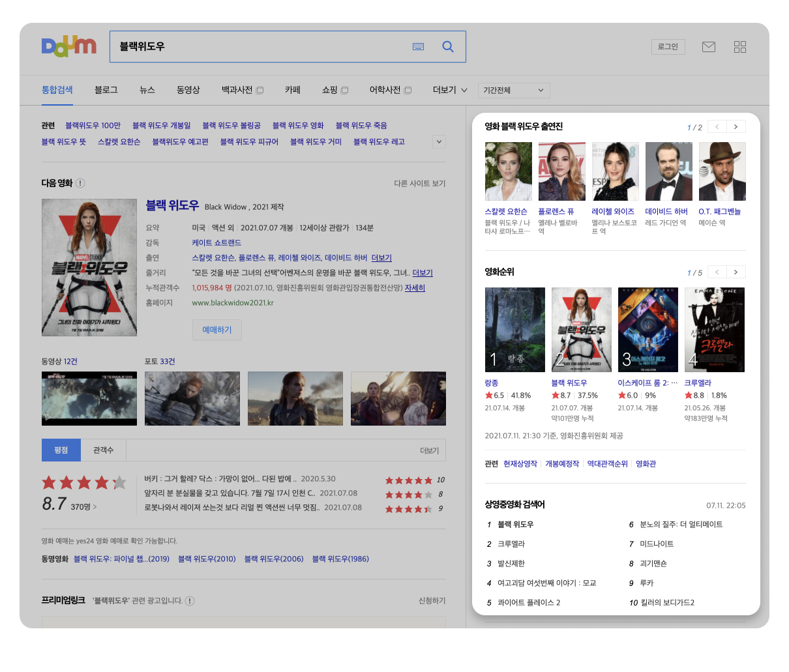Image resolution: width=789 pixels, height=672 pixels.
Task: Open the 포토 33건 link
Action: (160, 361)
